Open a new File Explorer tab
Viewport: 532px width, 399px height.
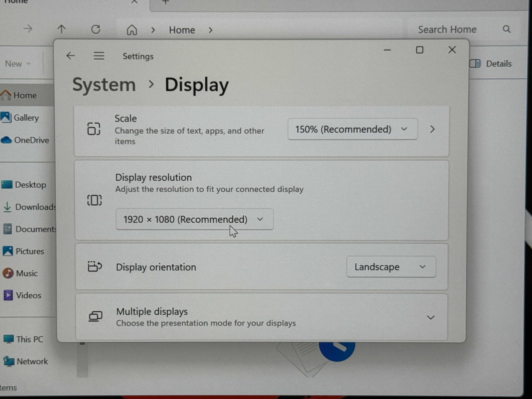tap(165, 2)
